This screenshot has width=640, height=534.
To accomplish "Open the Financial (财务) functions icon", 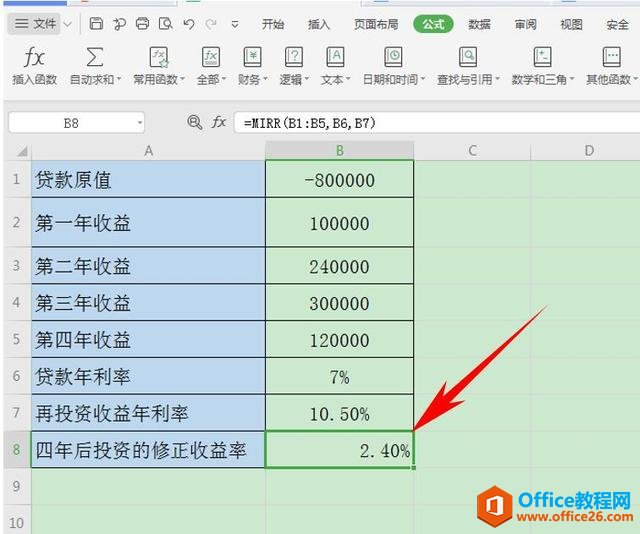I will [252, 57].
